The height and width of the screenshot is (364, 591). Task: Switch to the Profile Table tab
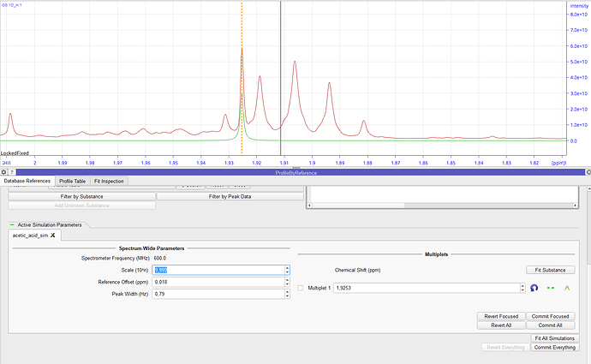pos(71,182)
